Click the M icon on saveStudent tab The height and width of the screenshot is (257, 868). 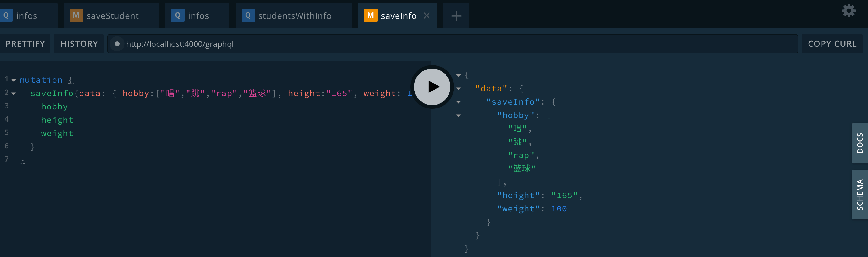coord(76,15)
